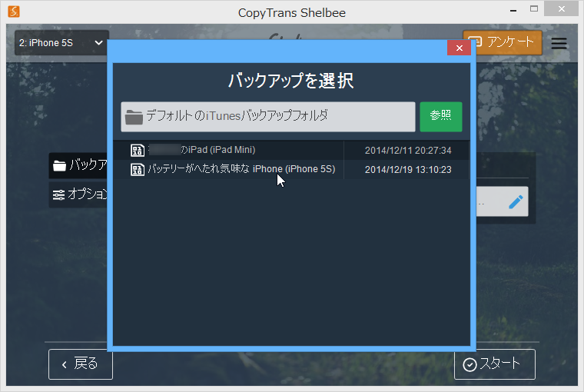Screen dimensions: 584x392
Task: Open the アンケート survey button
Action: [503, 42]
